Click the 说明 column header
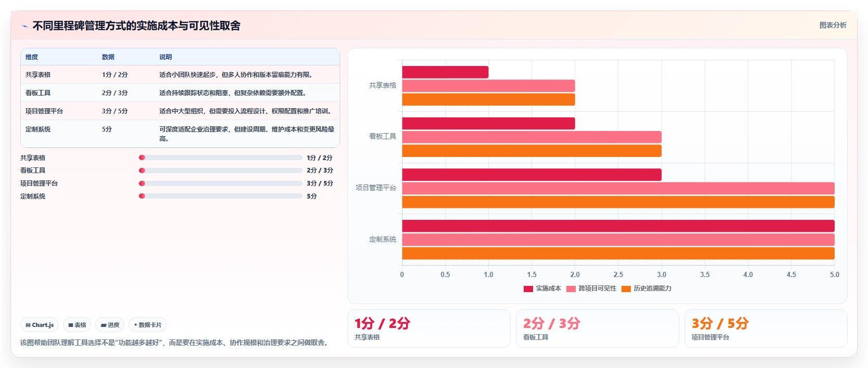 pos(165,57)
